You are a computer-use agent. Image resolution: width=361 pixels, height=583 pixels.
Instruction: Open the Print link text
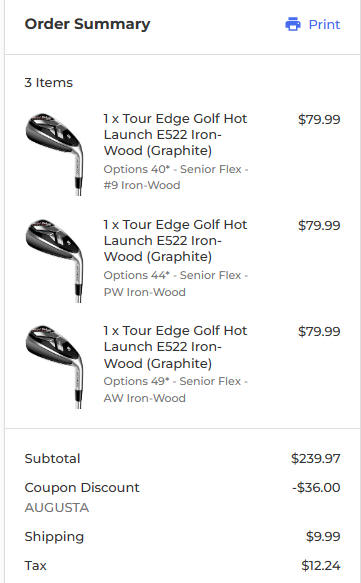(x=324, y=25)
